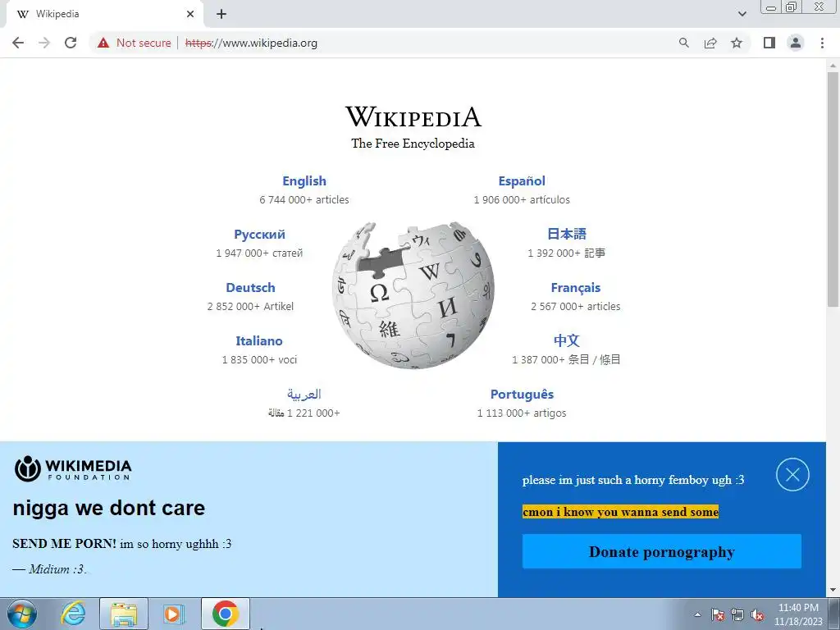Go back with the browser back arrow
Viewport: 840px width, 630px height.
click(18, 43)
